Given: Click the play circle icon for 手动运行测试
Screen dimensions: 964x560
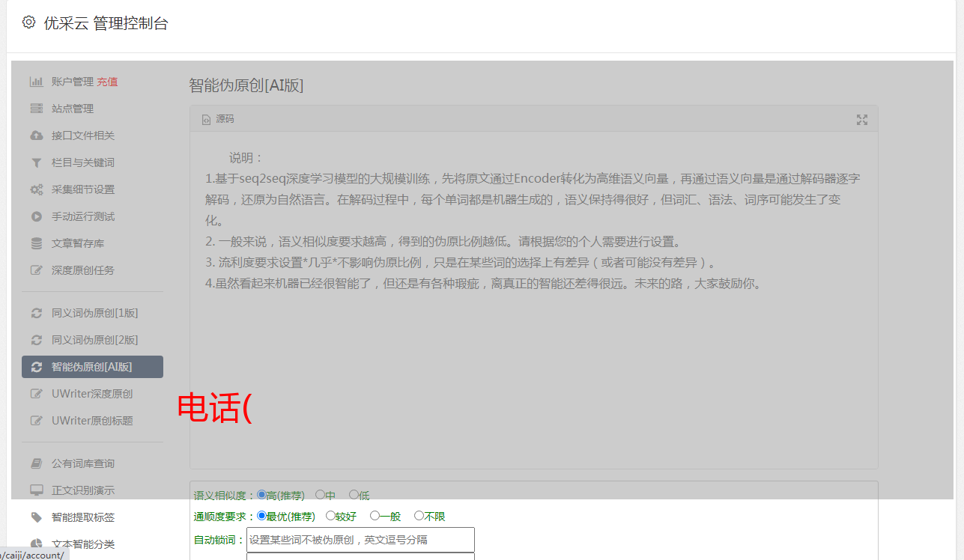Looking at the screenshot, I should tap(36, 216).
